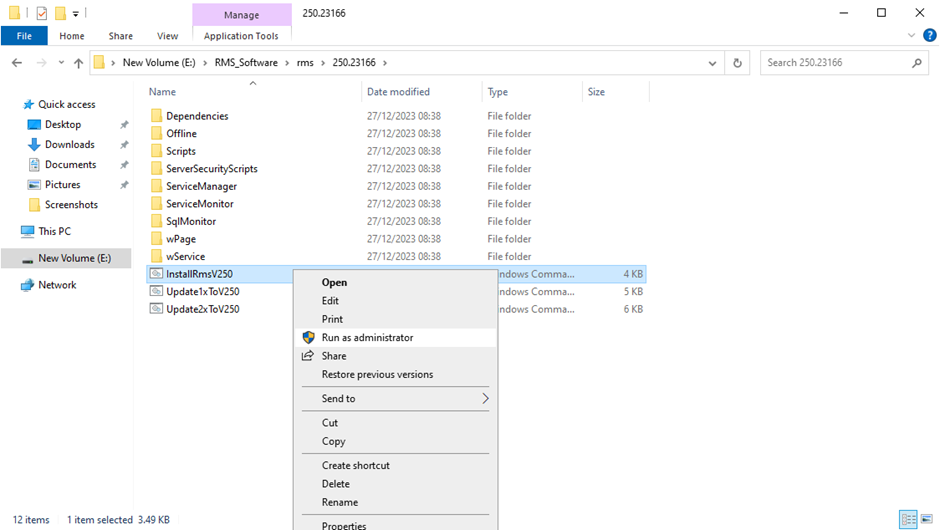Screen dimensions: 940x530
Task: Click rms in the address breadcrumb
Action: (x=305, y=62)
